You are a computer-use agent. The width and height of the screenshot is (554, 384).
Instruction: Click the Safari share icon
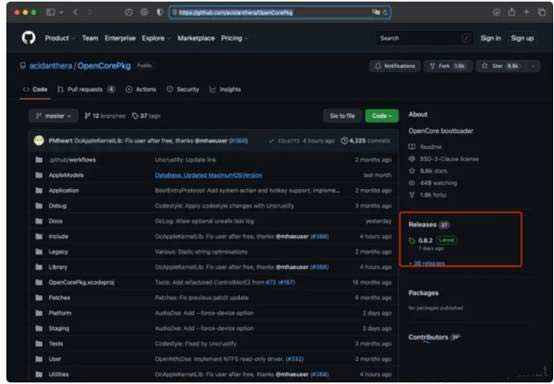[x=511, y=12]
